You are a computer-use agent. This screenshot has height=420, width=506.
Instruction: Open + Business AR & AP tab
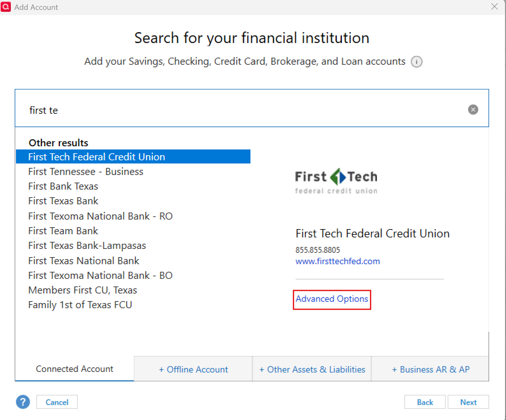(x=430, y=369)
